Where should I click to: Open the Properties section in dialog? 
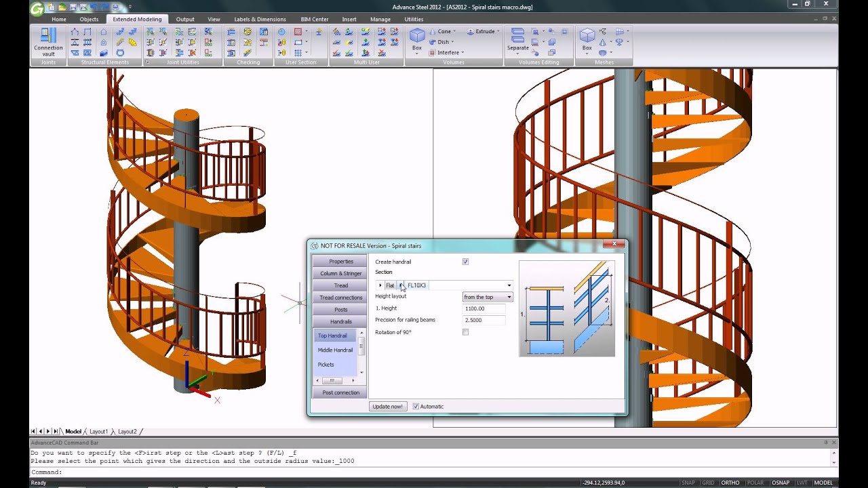click(x=340, y=262)
